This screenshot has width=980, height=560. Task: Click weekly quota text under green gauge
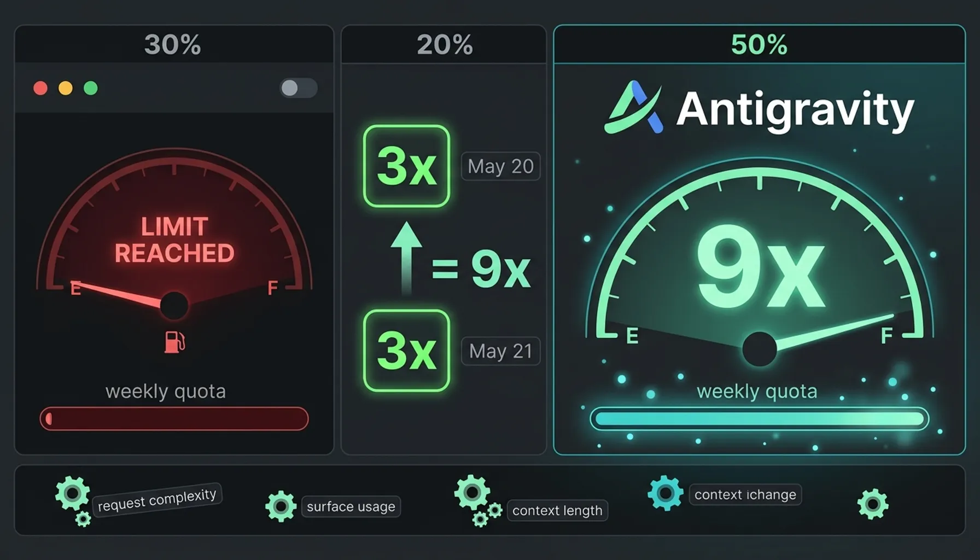(x=757, y=392)
